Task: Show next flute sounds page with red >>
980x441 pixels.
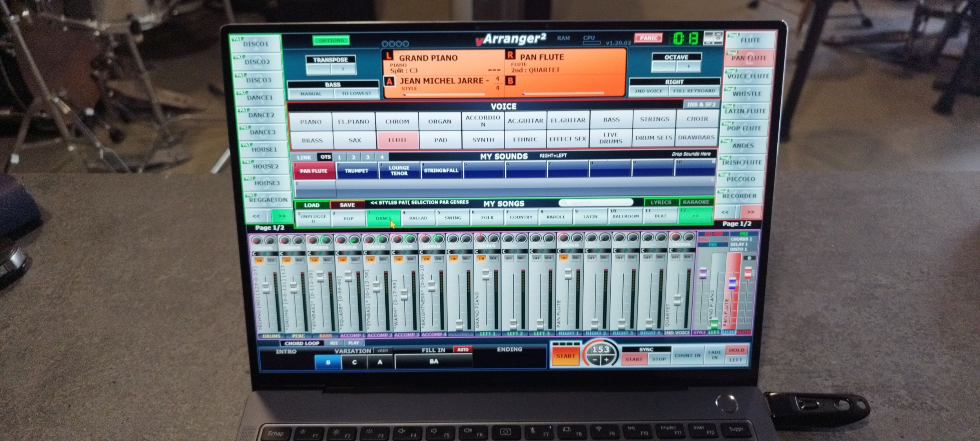Action: point(751,212)
